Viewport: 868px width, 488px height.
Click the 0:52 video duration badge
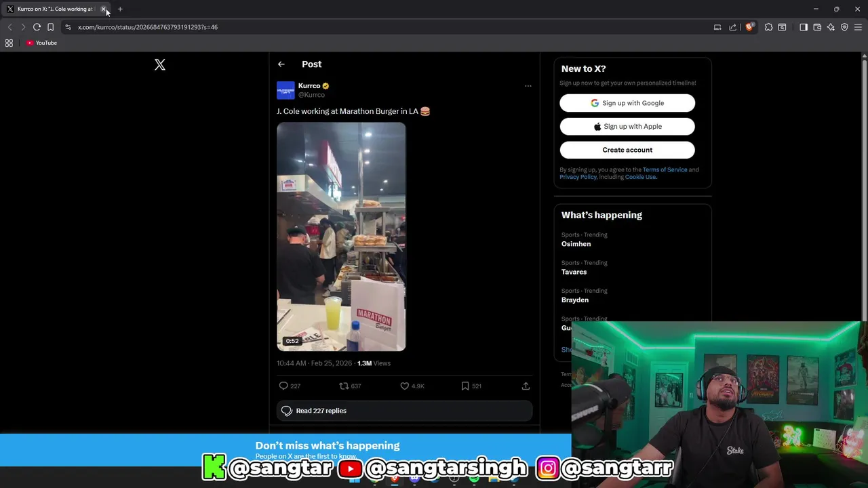[x=292, y=341]
